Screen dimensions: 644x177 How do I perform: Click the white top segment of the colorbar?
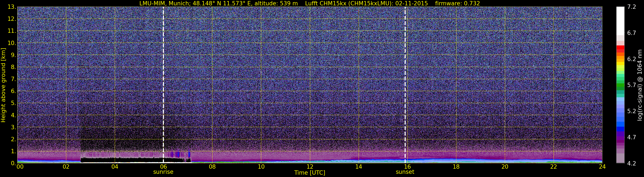coord(620,21)
